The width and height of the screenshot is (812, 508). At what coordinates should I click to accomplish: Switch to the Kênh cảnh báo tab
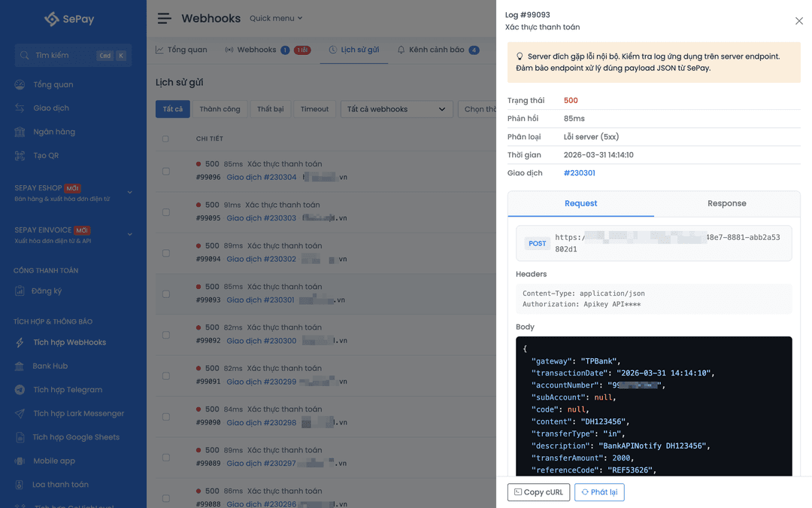[438, 50]
